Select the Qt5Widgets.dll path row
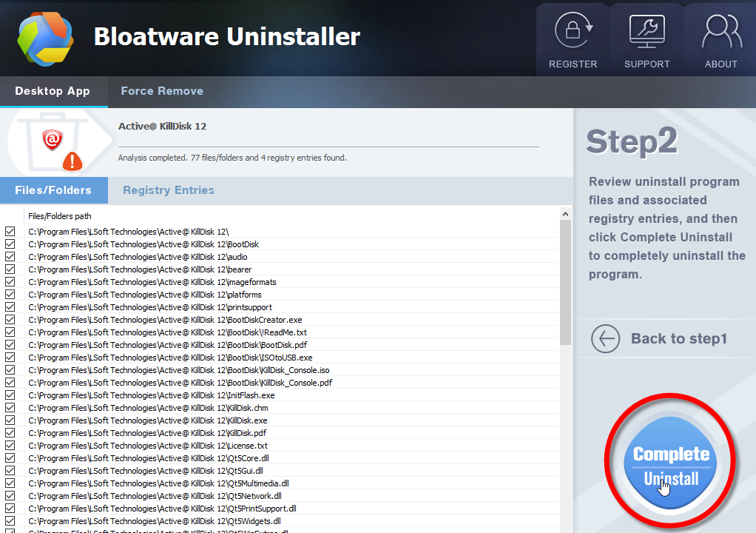Image resolution: width=756 pixels, height=533 pixels. click(x=155, y=521)
